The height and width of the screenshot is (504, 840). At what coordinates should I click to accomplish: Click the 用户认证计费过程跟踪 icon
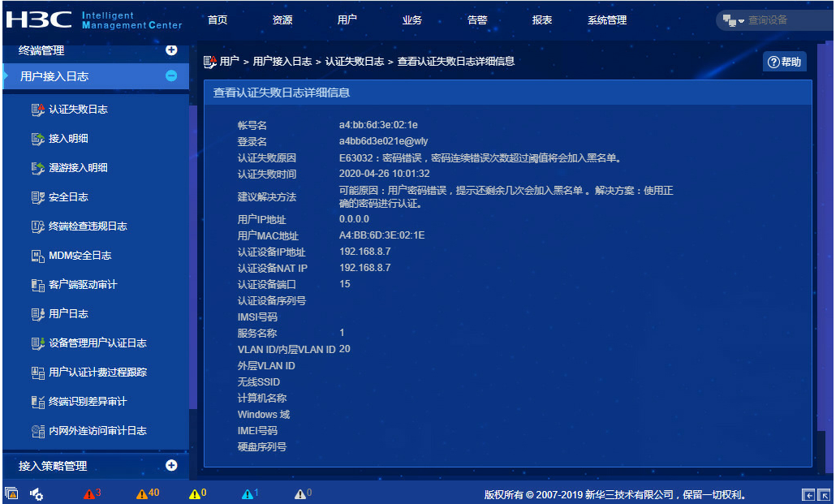(x=37, y=373)
